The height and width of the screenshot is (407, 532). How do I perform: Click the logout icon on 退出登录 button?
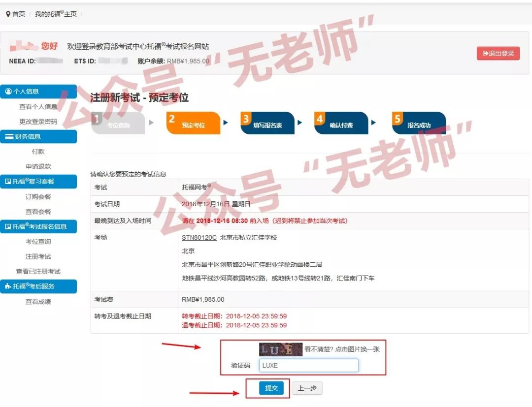[x=485, y=53]
